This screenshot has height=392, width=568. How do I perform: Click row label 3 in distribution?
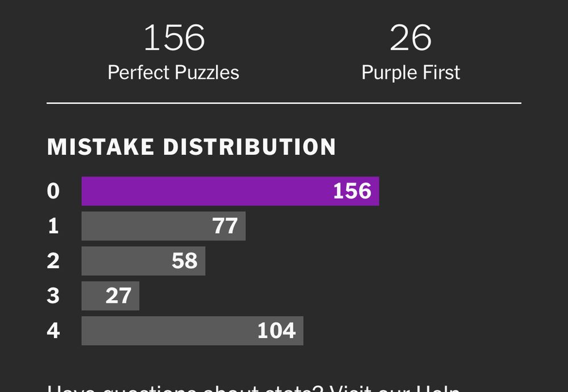click(x=53, y=296)
